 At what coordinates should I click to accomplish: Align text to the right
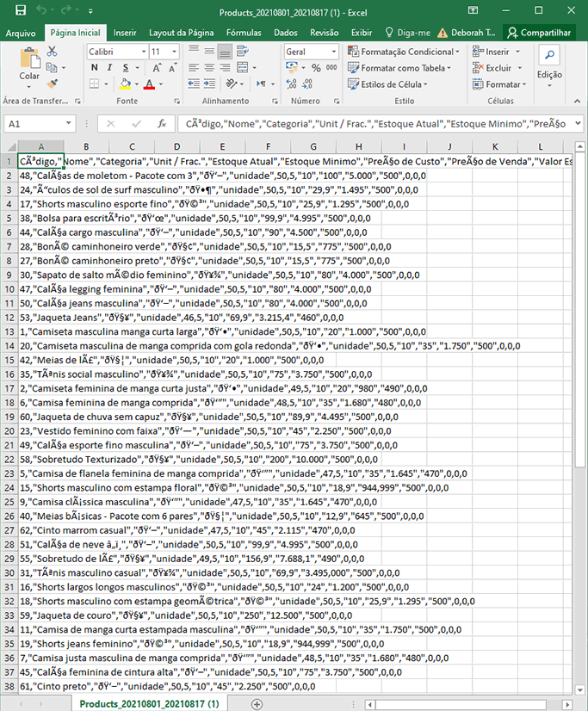[x=225, y=68]
